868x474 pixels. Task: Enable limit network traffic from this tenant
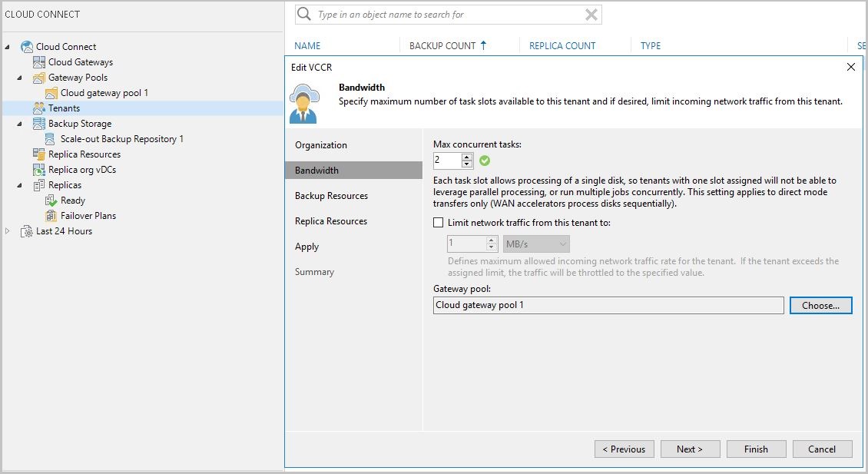click(439, 222)
